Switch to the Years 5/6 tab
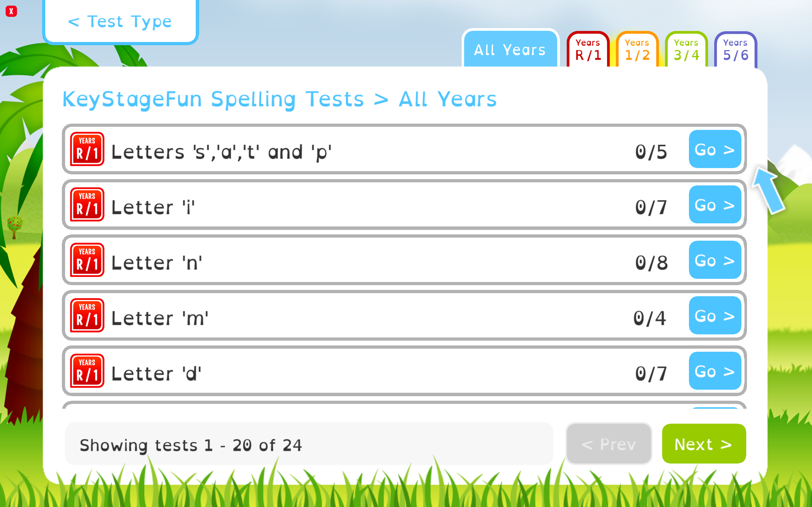The width and height of the screenshot is (812, 507). [735, 50]
